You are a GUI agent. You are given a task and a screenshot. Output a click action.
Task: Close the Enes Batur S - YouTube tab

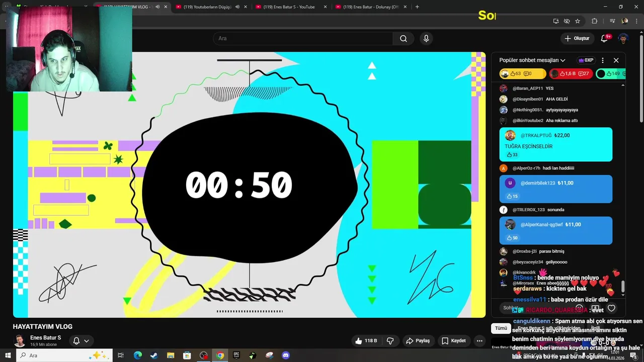click(325, 7)
